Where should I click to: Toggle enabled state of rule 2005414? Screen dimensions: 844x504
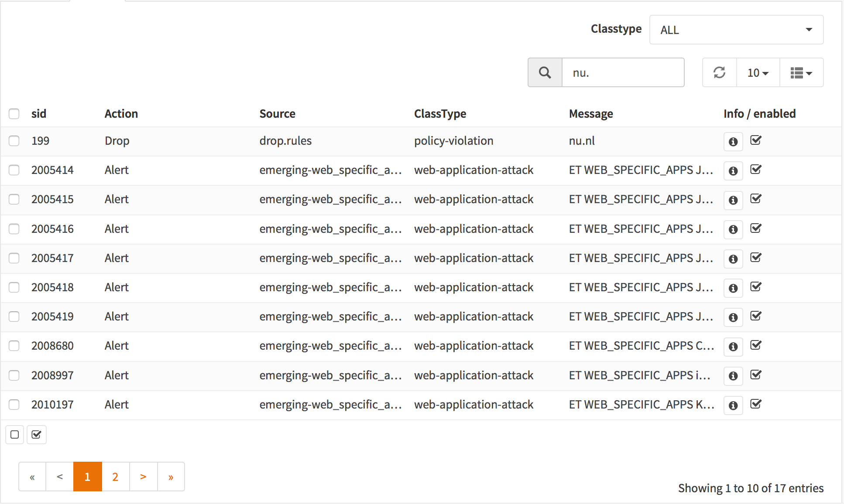[x=756, y=170]
